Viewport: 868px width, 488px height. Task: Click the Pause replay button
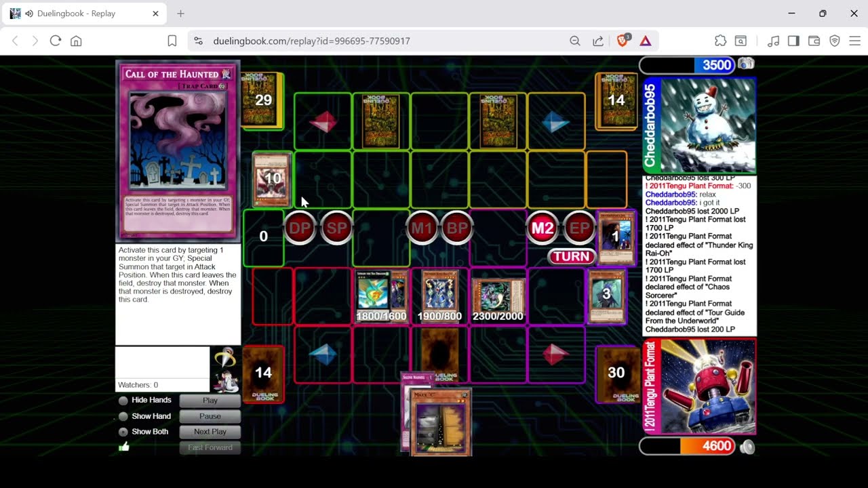click(x=210, y=416)
